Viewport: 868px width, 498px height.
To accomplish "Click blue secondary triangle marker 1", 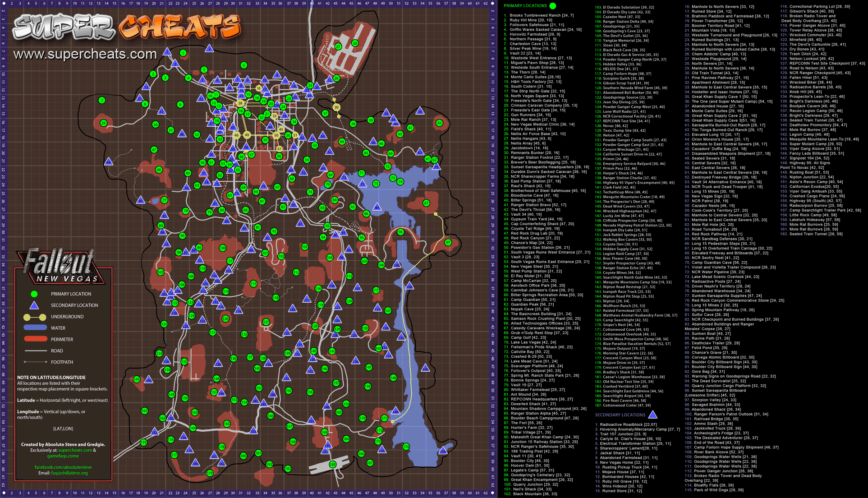I will click(x=167, y=51).
